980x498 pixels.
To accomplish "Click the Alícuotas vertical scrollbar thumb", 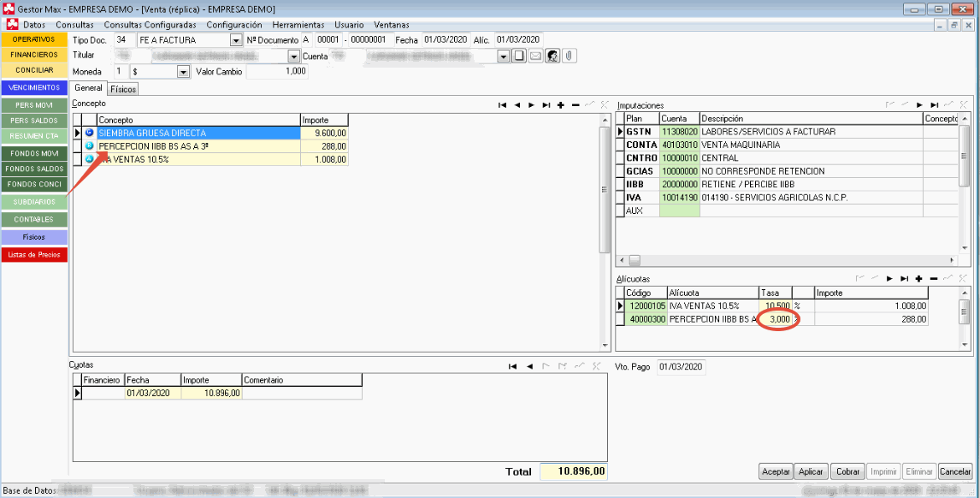I will [x=965, y=311].
